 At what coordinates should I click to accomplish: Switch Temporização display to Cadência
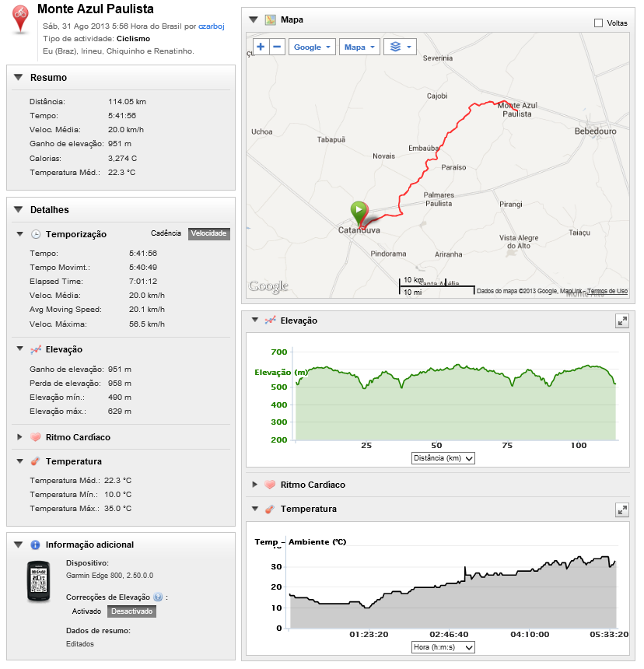pos(166,233)
